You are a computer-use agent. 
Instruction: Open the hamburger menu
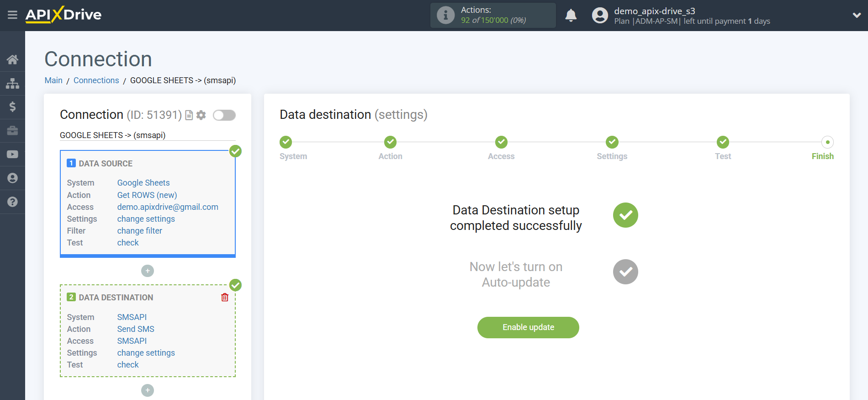point(12,15)
